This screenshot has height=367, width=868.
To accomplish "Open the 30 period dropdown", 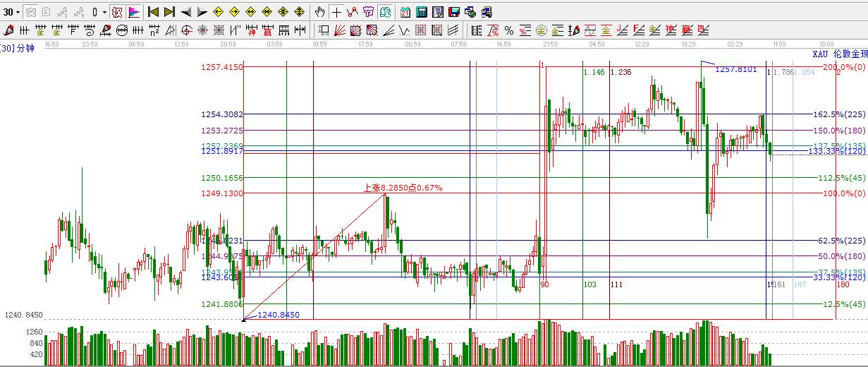I will pos(11,12).
